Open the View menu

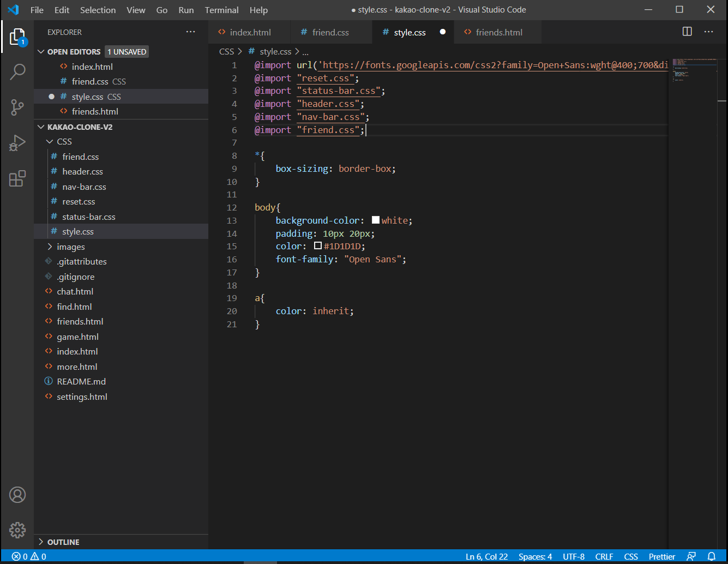click(x=136, y=10)
